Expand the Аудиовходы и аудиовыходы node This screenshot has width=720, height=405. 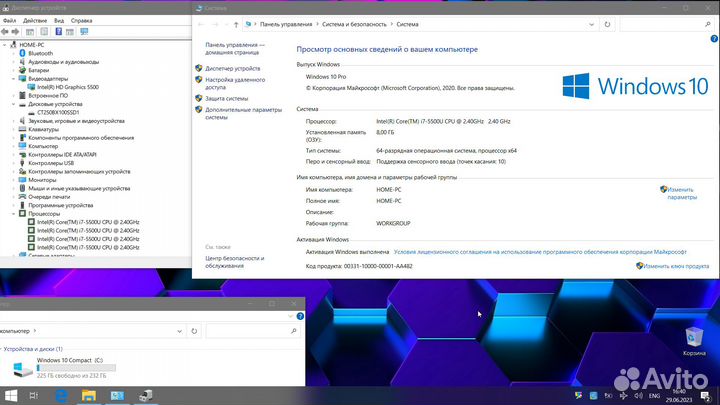point(14,62)
